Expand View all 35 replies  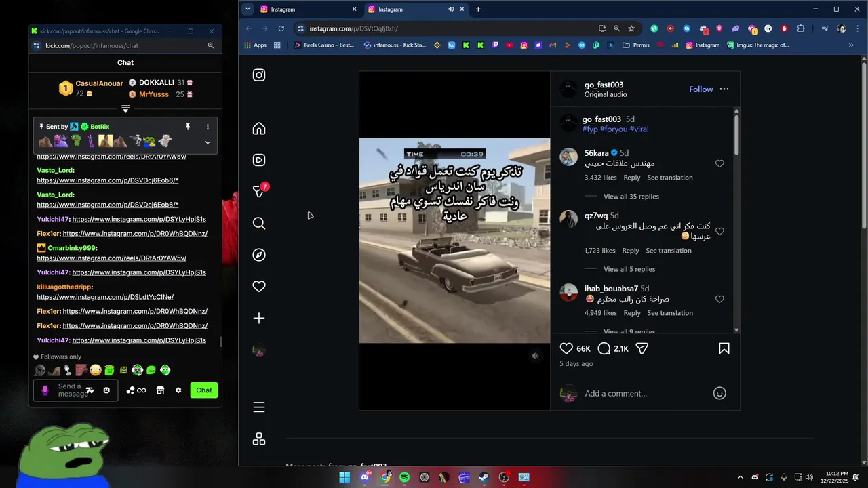[631, 197]
